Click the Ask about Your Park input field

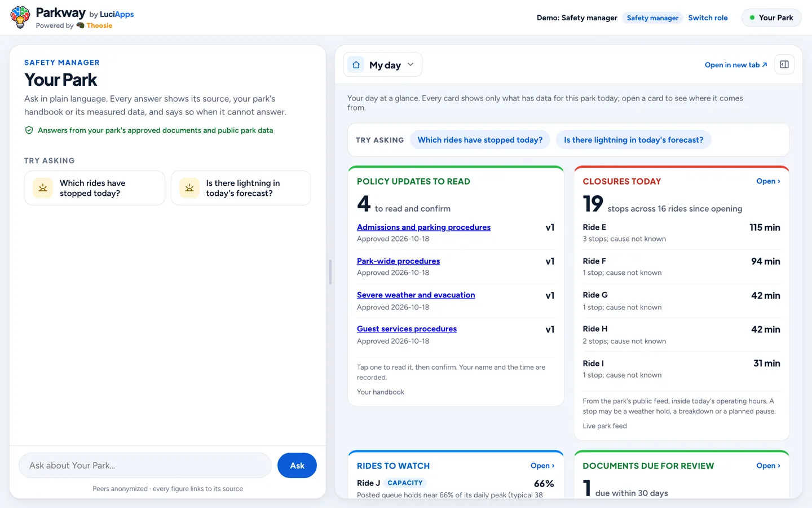coord(145,466)
